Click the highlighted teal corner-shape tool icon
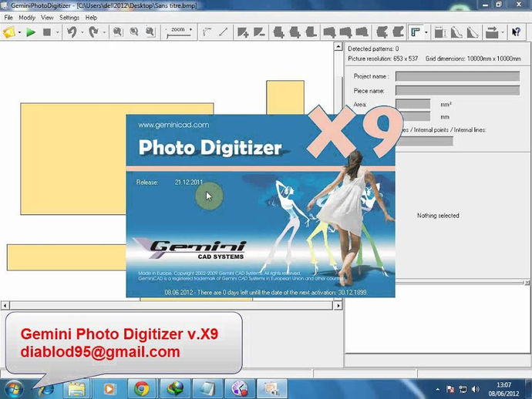Image resolution: width=532 pixels, height=399 pixels. point(416,32)
